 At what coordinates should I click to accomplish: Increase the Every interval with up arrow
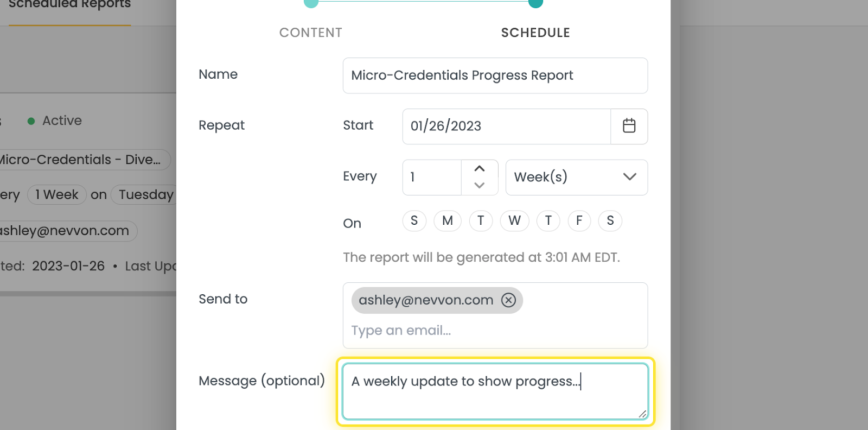(480, 169)
